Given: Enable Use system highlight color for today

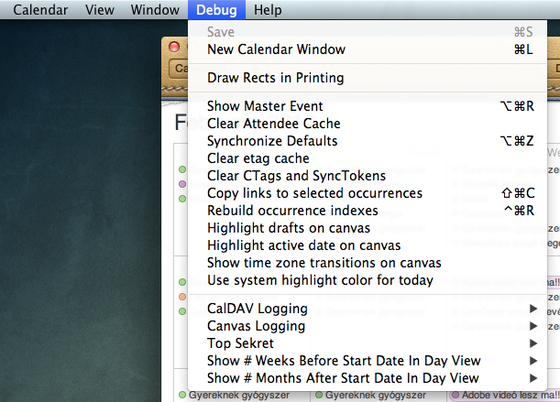Looking at the screenshot, I should [367, 281].
